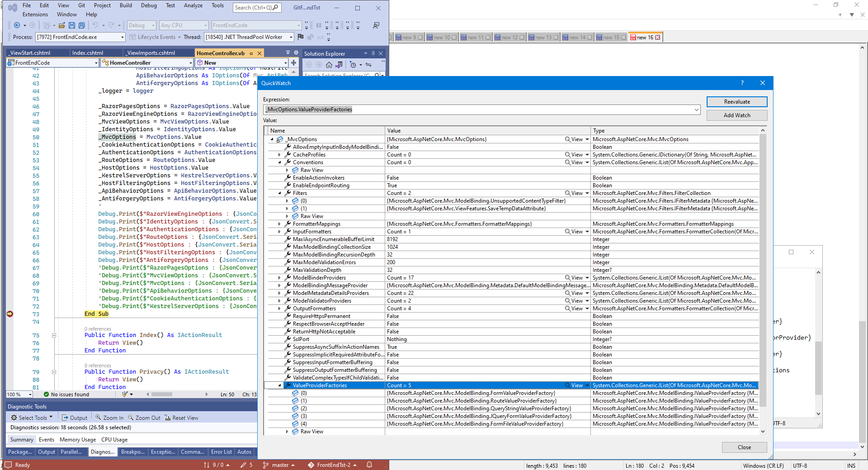Screen dimensions: 868x470
Task: Open the Extensions menu
Action: tap(35, 14)
